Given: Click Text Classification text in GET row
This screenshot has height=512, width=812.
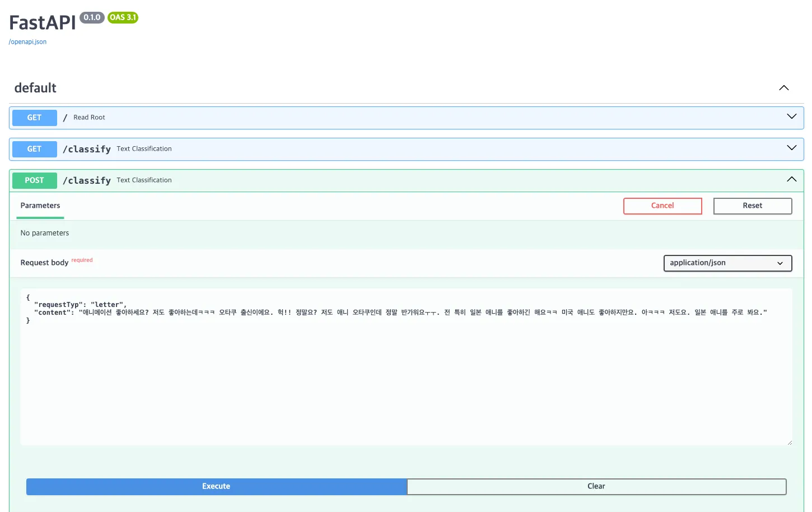Looking at the screenshot, I should pyautogui.click(x=144, y=149).
